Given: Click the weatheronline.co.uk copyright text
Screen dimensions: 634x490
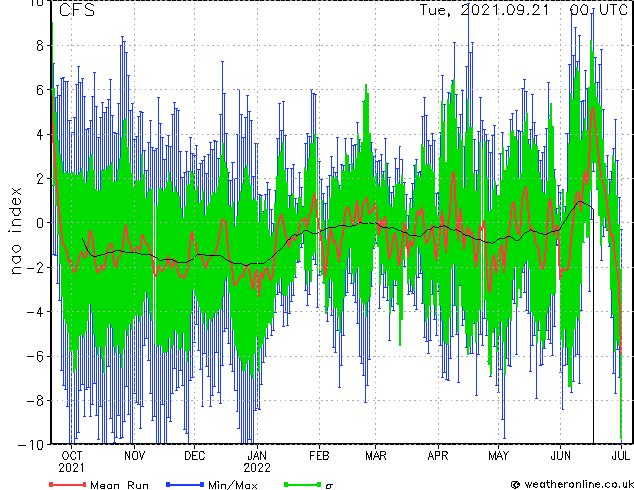Looking at the screenshot, I should (x=572, y=484).
